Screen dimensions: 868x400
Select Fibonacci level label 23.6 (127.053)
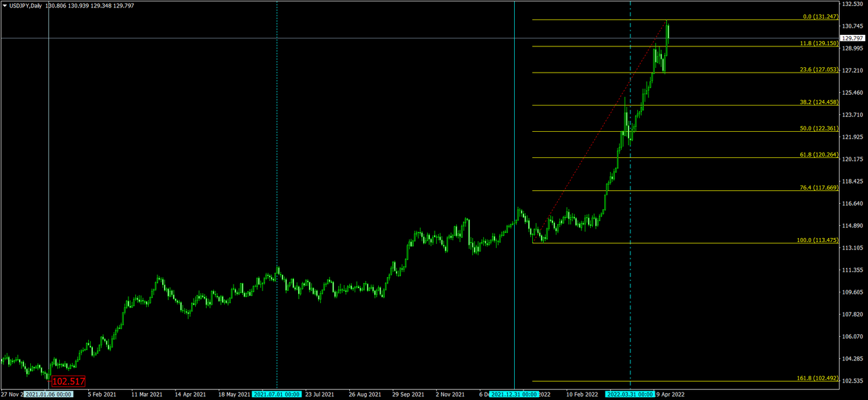click(x=819, y=69)
